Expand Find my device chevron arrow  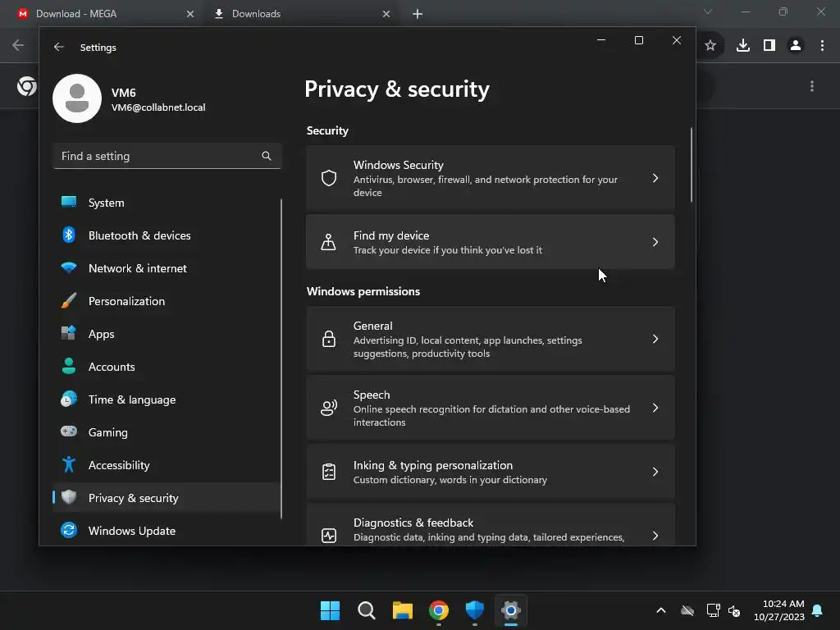coord(655,242)
